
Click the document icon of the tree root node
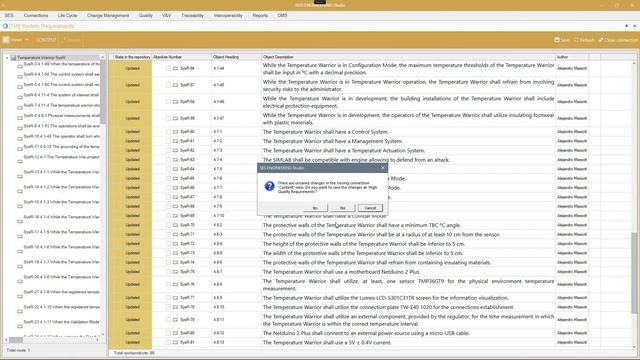click(x=13, y=58)
